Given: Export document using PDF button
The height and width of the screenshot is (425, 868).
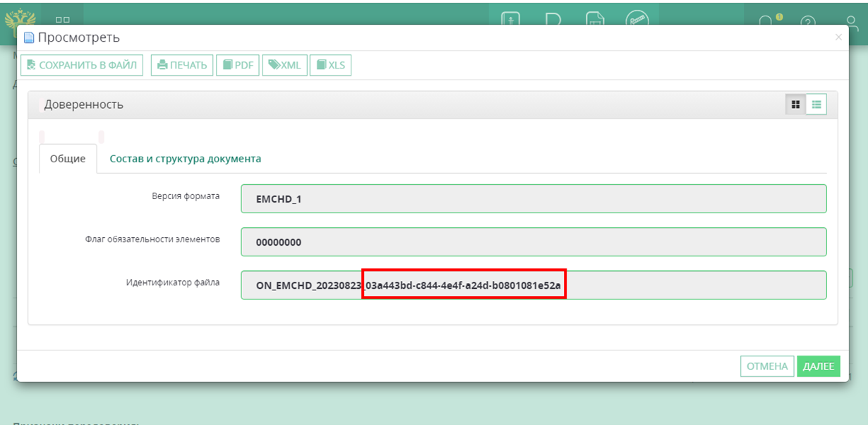Looking at the screenshot, I should tap(238, 65).
